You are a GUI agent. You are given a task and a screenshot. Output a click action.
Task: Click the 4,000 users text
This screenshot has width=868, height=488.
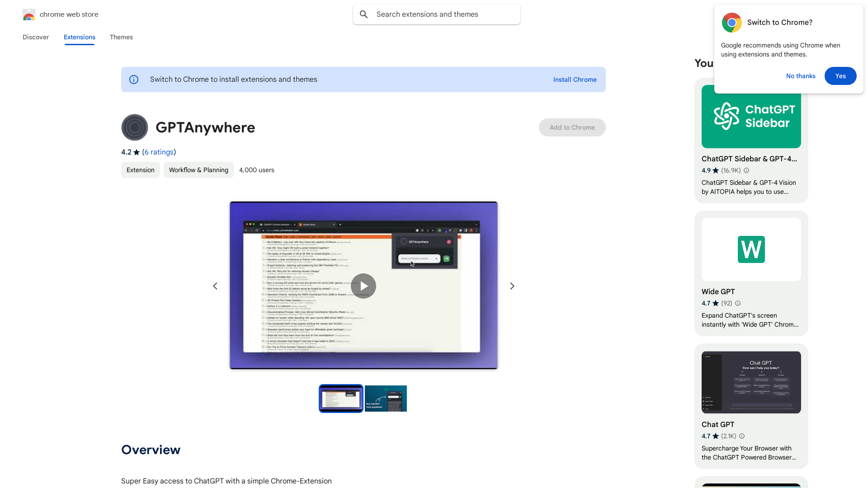click(x=257, y=170)
